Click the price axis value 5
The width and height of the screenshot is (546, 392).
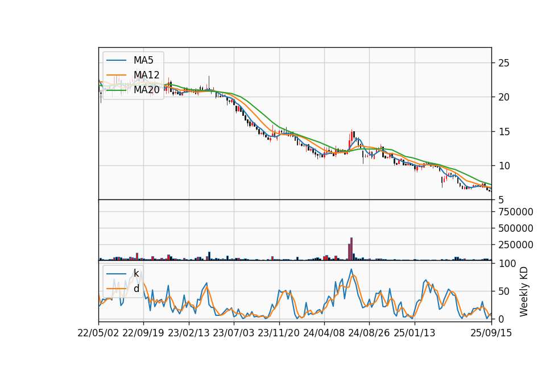pyautogui.click(x=502, y=200)
